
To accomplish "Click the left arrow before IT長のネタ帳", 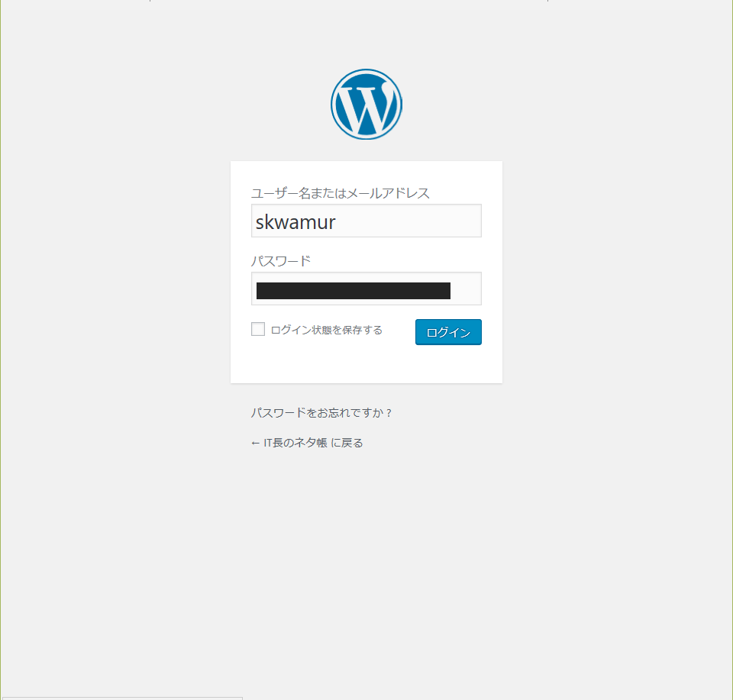I will pos(255,443).
